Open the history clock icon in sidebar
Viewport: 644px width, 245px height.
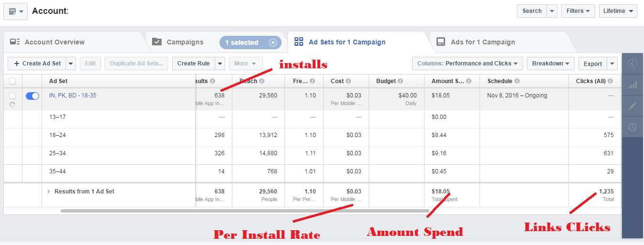coord(633,127)
